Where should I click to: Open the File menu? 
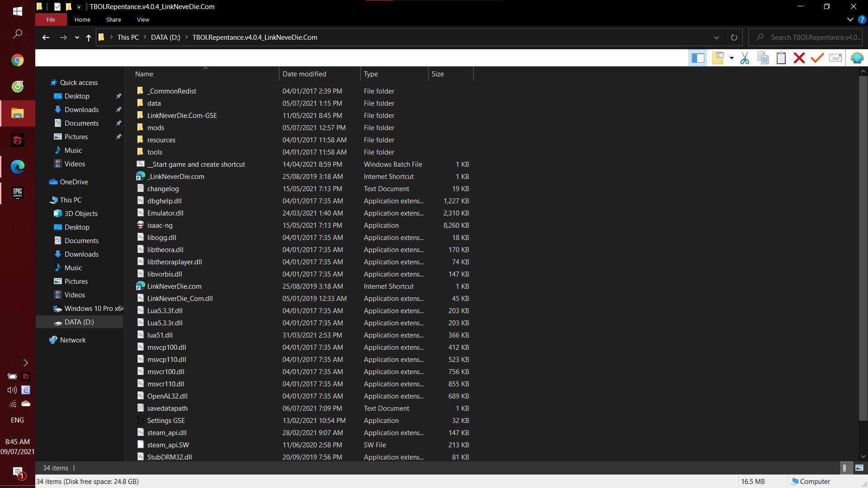[51, 20]
